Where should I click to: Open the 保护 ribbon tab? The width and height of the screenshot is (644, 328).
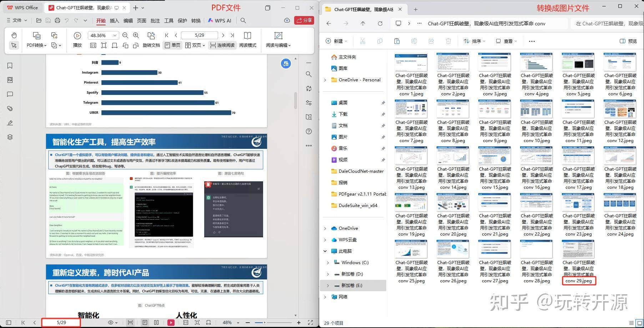(182, 21)
